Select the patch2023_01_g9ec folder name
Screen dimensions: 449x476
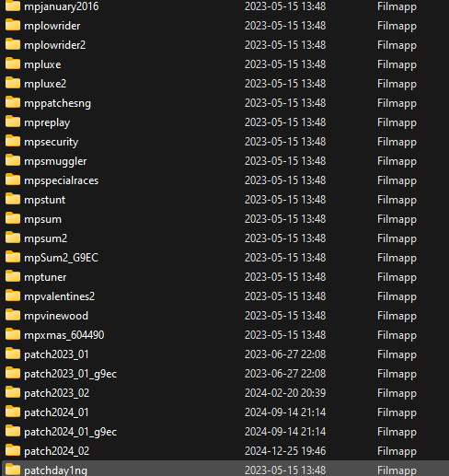[71, 374]
